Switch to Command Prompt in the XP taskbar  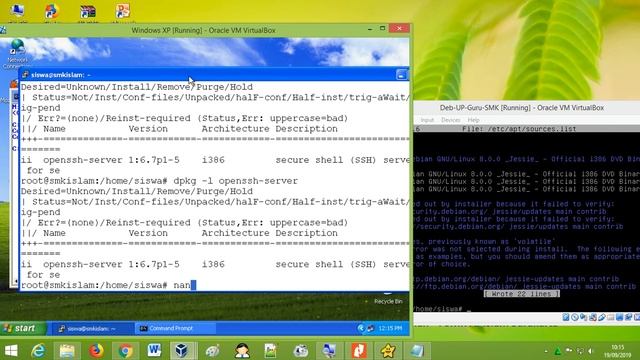[x=176, y=328]
